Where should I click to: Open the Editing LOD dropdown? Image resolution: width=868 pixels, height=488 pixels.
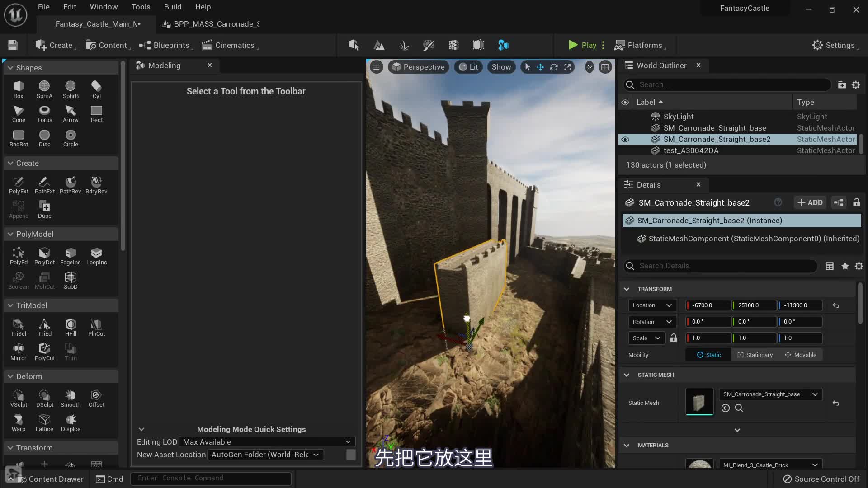pos(267,442)
